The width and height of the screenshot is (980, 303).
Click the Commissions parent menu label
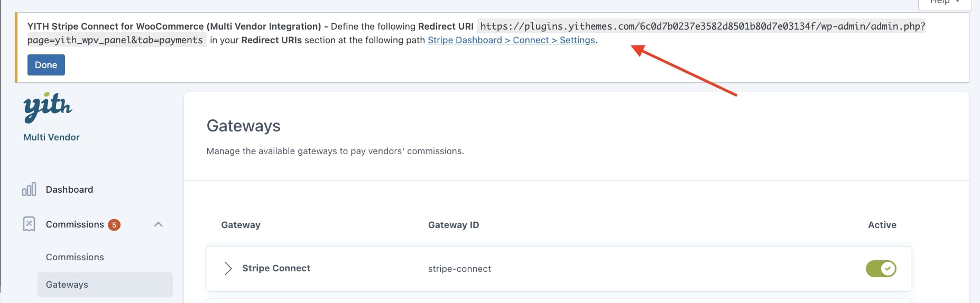[x=75, y=224]
